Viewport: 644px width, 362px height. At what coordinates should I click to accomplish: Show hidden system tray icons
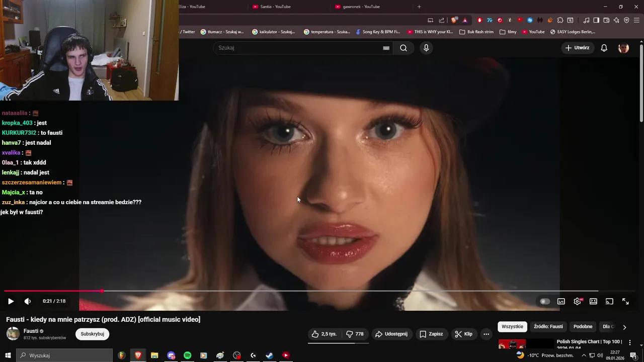584,355
